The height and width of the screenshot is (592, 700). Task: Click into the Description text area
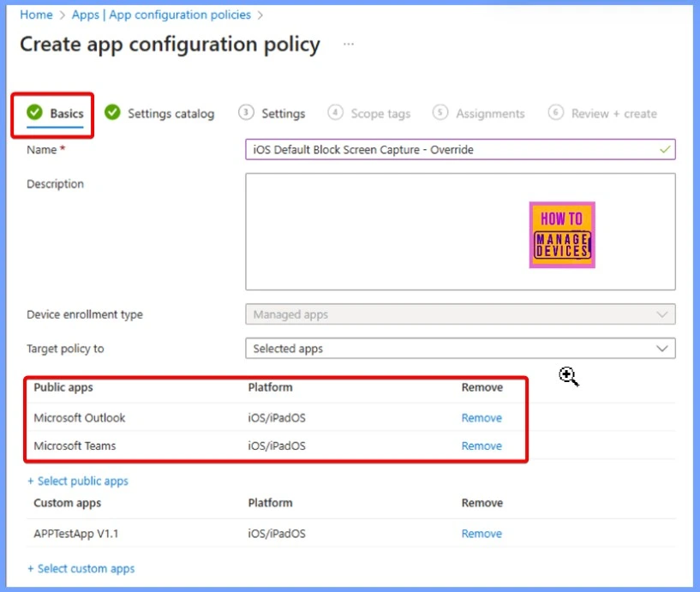pos(460,231)
